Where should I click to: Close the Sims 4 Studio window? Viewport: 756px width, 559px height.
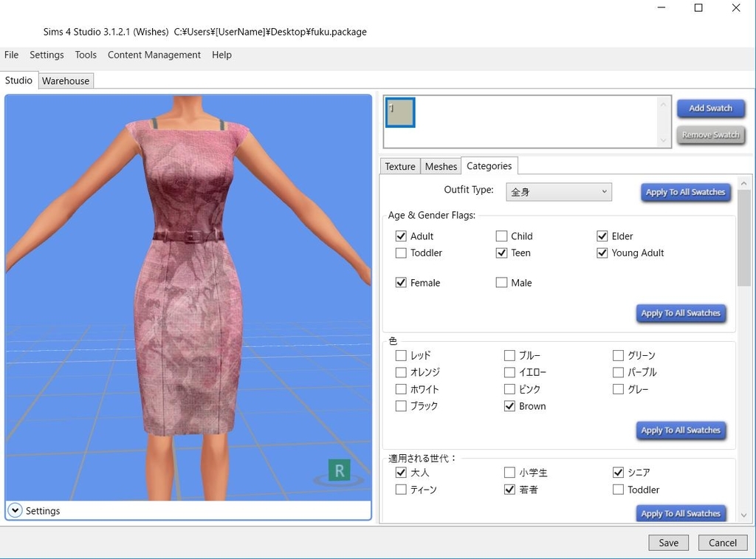(x=736, y=7)
